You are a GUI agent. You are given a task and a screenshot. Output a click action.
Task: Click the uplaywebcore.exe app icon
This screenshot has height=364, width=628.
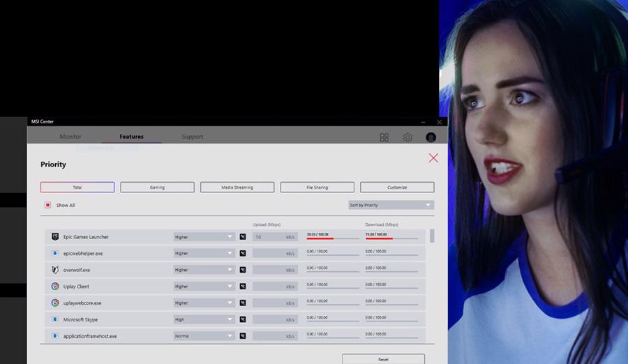[55, 303]
